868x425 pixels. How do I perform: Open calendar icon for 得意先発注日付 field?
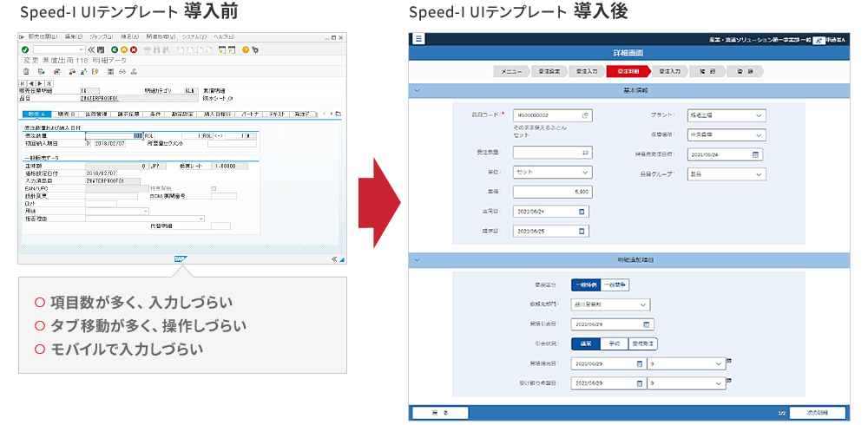click(755, 154)
